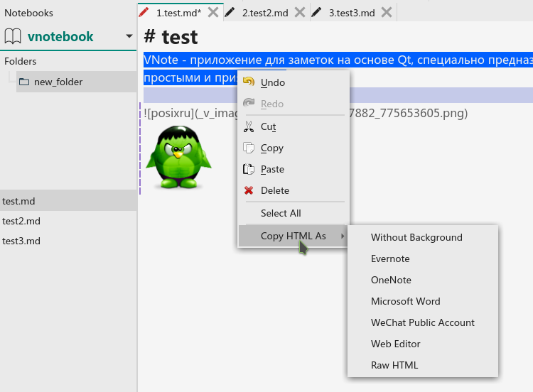
Task: Close the 2.test2.md tab
Action: (x=300, y=13)
